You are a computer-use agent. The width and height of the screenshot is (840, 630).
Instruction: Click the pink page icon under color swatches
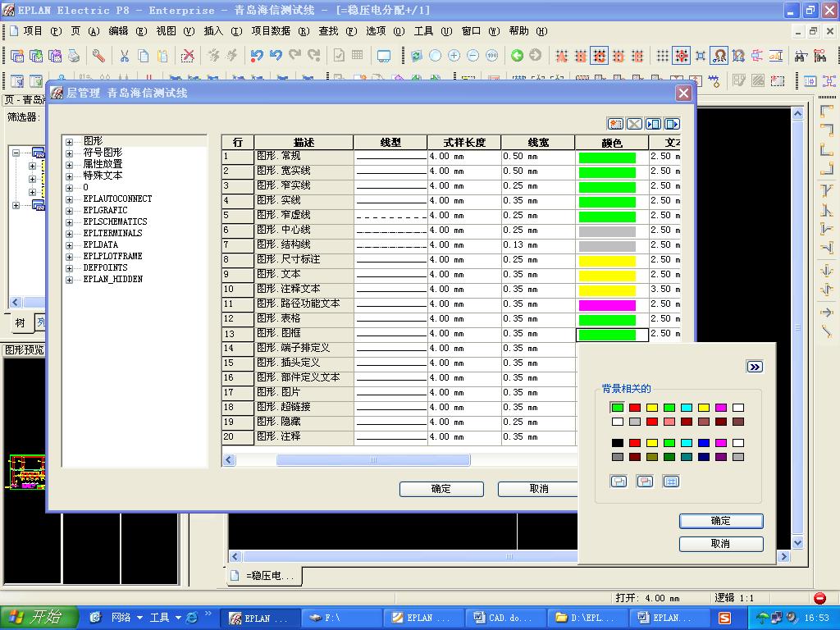645,481
